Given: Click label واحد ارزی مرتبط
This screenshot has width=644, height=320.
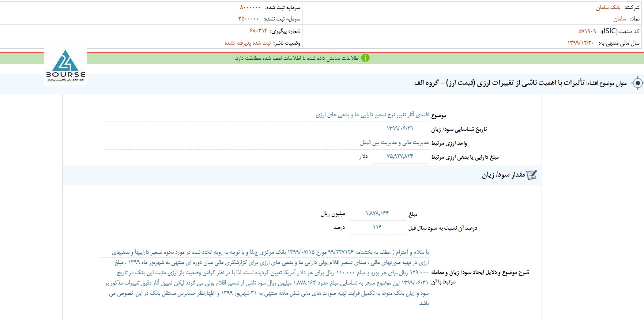Looking at the screenshot, I should coord(449,143).
